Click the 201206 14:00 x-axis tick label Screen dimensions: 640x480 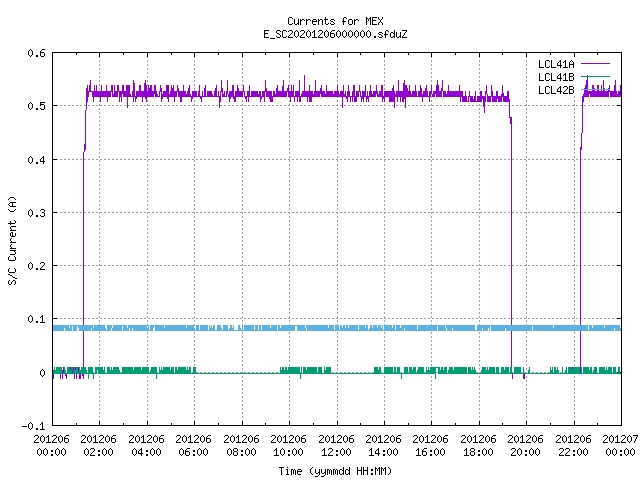point(384,445)
